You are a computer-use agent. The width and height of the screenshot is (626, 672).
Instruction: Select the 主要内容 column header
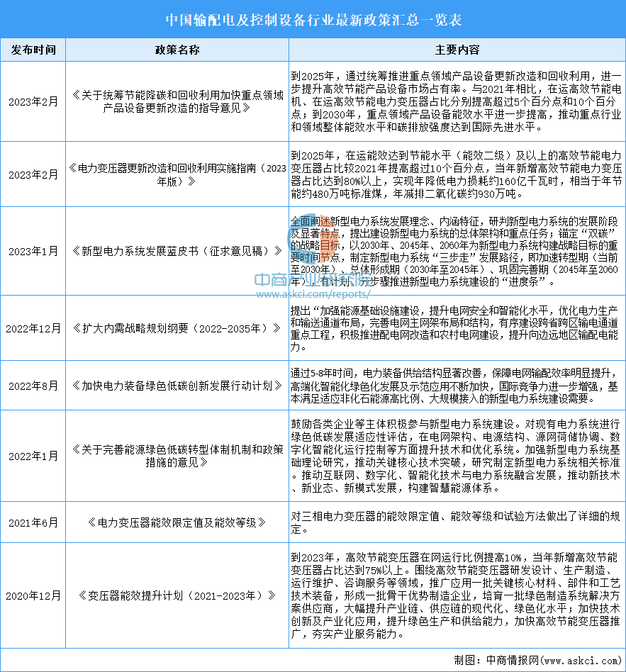(457, 50)
